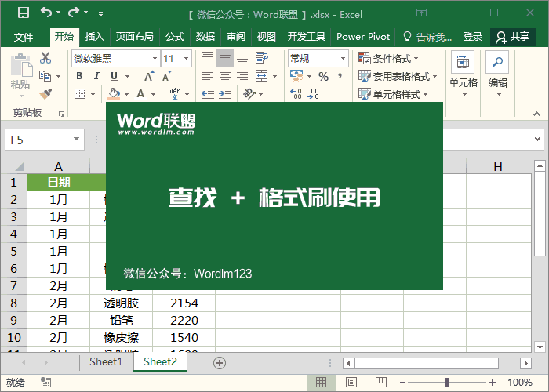Open the phonetic guide wén icon
549x392 pixels.
coord(174,94)
